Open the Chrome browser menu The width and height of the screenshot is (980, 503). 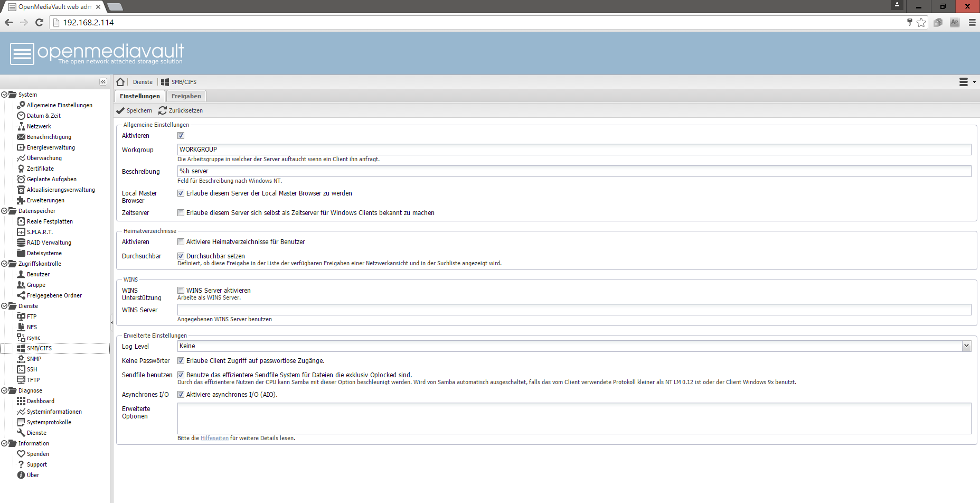(972, 22)
